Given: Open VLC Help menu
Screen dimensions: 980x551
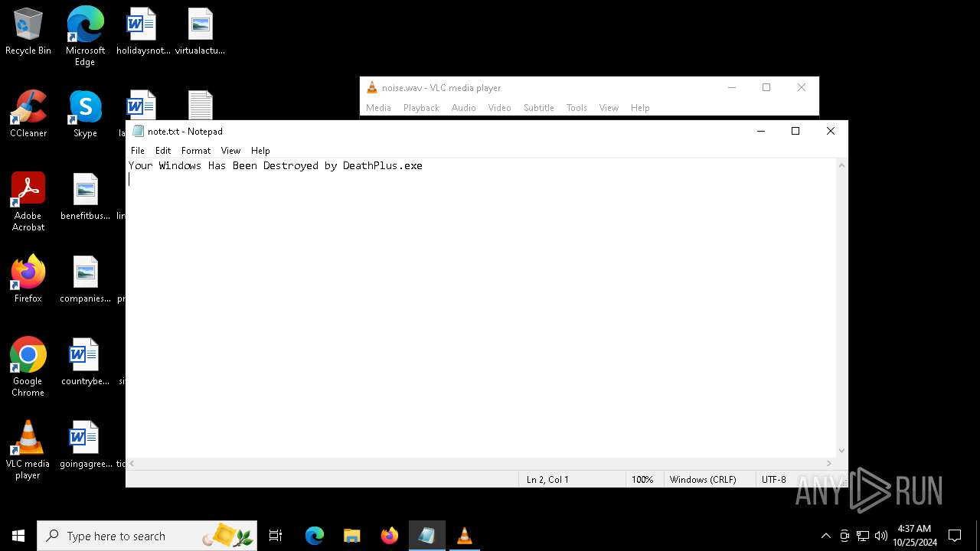Looking at the screenshot, I should [640, 108].
